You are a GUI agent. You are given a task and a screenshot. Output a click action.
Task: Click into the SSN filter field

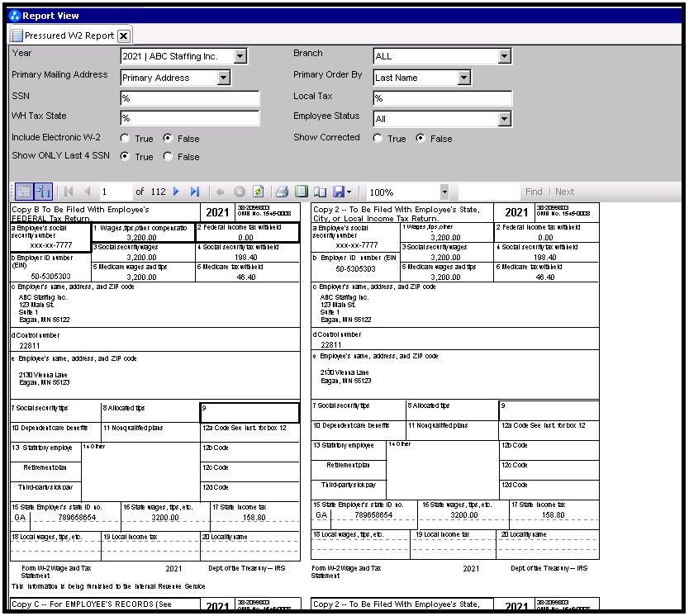point(189,98)
